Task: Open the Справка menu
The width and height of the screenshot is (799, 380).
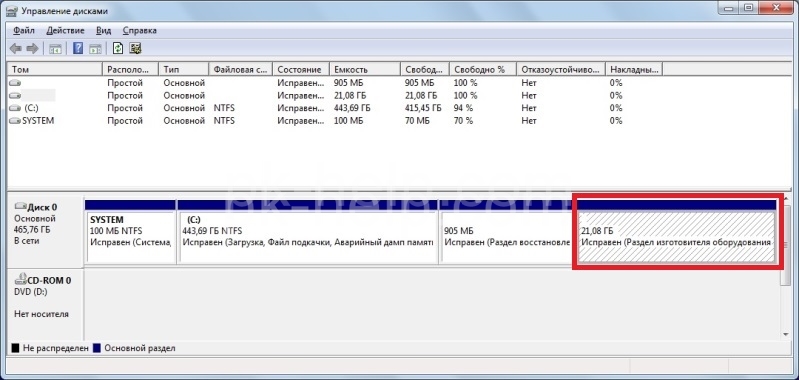Action: click(140, 31)
